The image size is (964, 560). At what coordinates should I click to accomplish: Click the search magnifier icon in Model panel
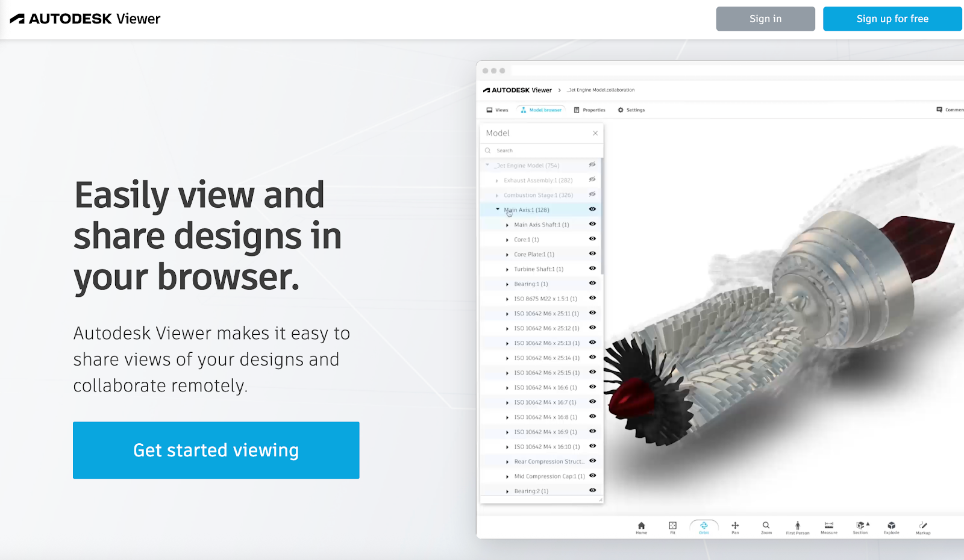488,151
